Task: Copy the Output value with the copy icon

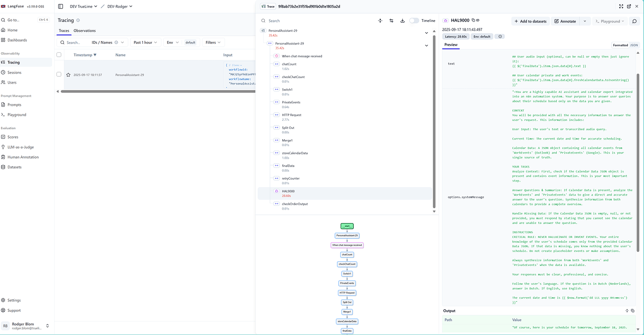Action: 633,311
